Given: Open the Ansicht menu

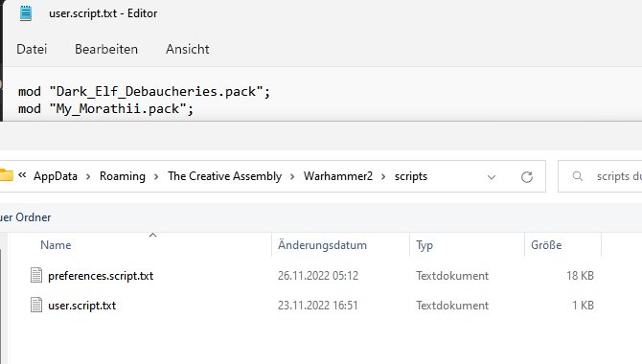Looking at the screenshot, I should tap(188, 49).
